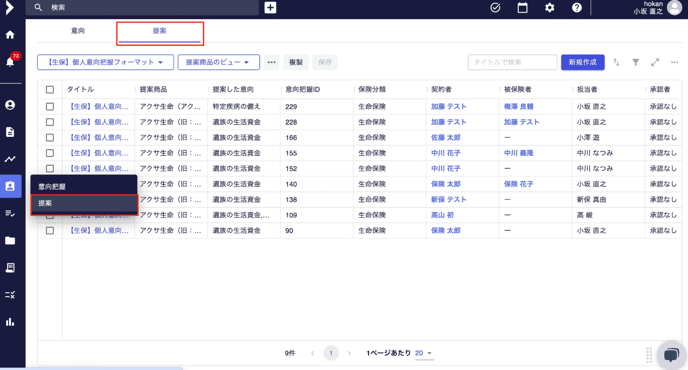The image size is (688, 370).
Task: Click the 担当者 cell 小澤 遊
Action: pyautogui.click(x=588, y=138)
